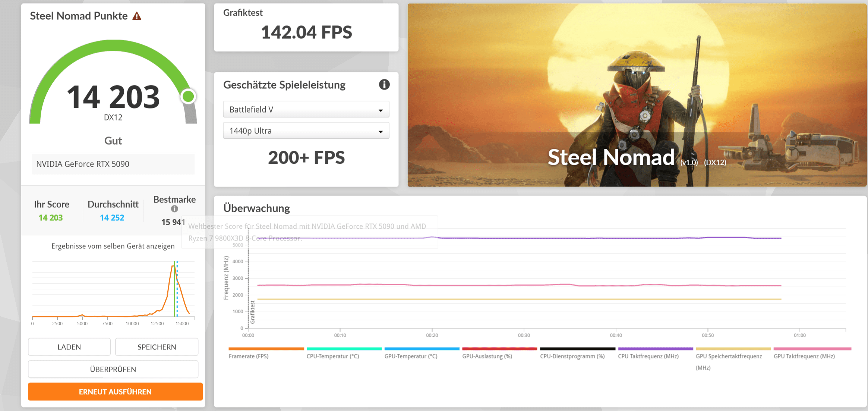Click the green score indicator on the gauge
The image size is (868, 411).
pos(188,97)
